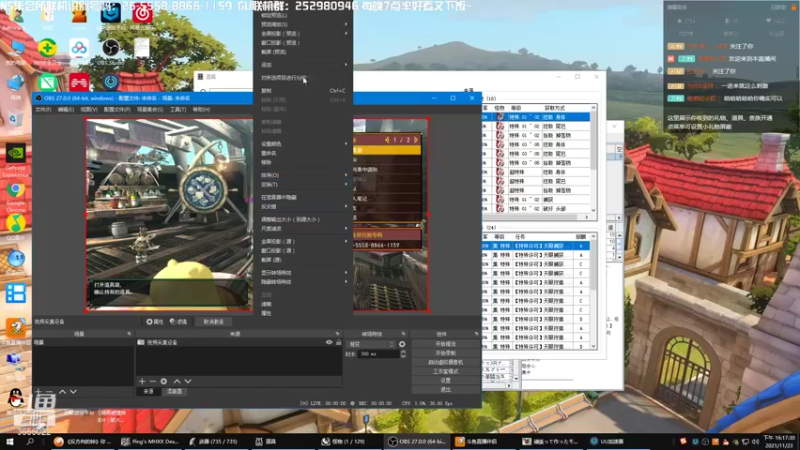800x450 pixels.
Task: Open the 编辑(E) menu in OBS
Action: [x=65, y=109]
